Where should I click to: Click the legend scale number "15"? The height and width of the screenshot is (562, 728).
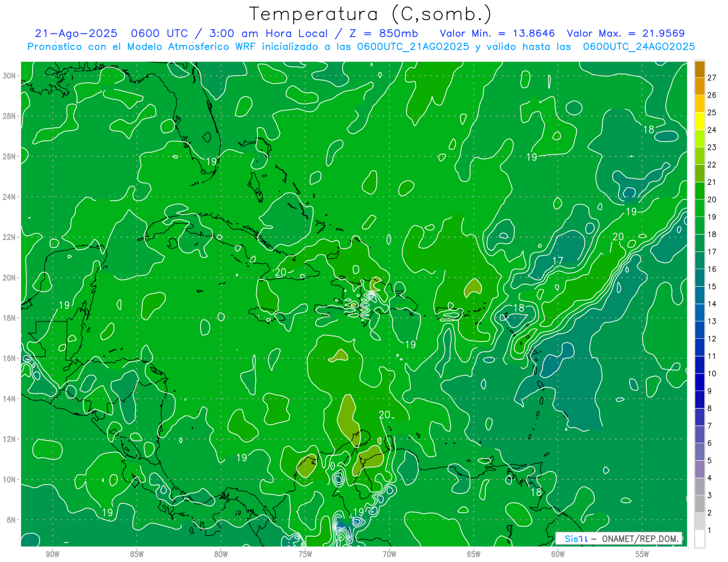click(x=712, y=287)
